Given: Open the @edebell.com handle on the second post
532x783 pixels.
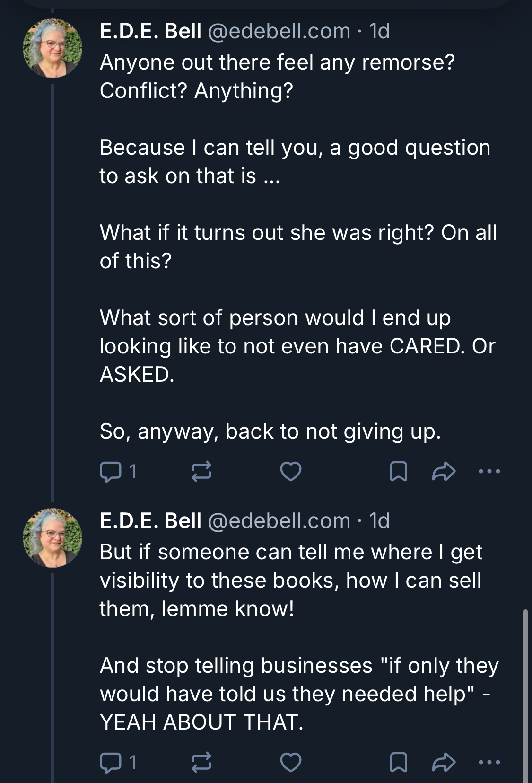Looking at the screenshot, I should click(279, 521).
